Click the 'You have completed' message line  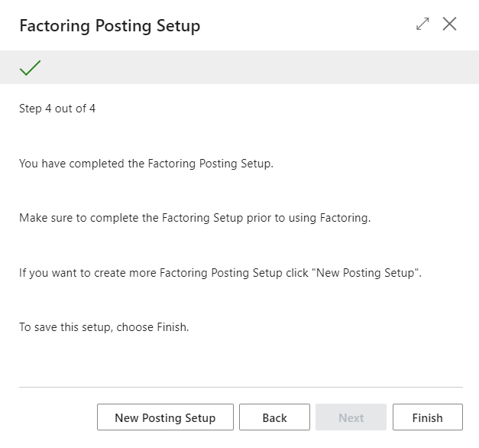tap(145, 164)
